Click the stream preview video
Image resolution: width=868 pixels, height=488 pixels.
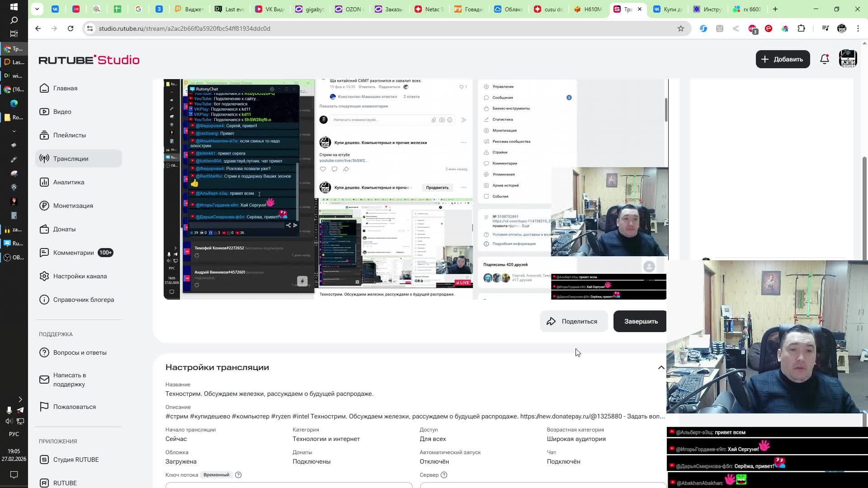pos(415,189)
